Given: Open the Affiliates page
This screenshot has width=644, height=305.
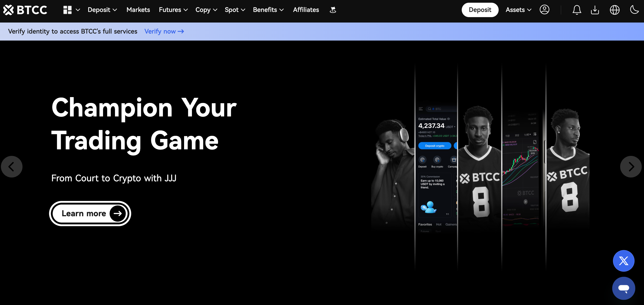Looking at the screenshot, I should click(306, 10).
